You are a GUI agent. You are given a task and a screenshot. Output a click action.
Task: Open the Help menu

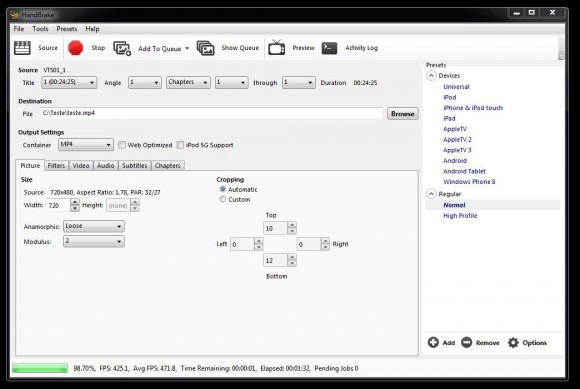pos(92,29)
